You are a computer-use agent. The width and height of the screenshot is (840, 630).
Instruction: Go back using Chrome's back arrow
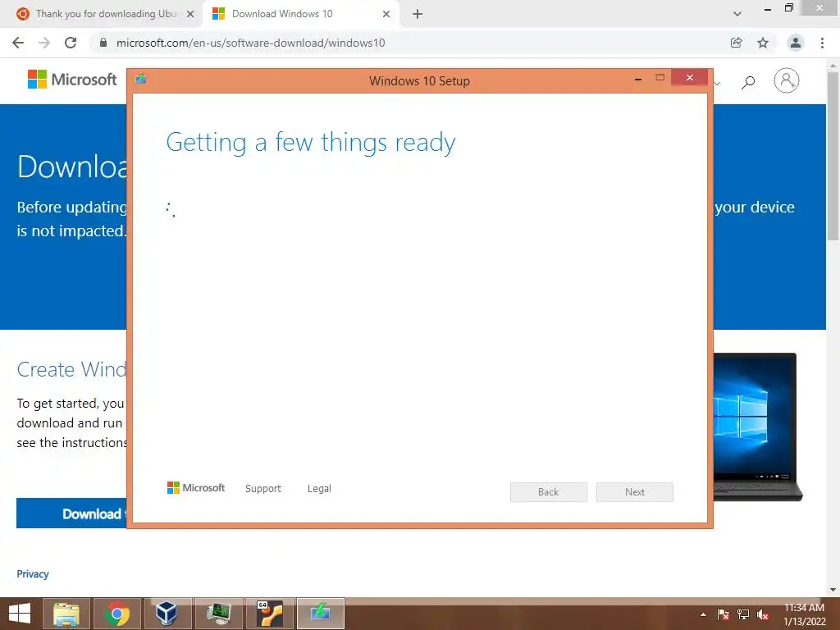click(18, 43)
